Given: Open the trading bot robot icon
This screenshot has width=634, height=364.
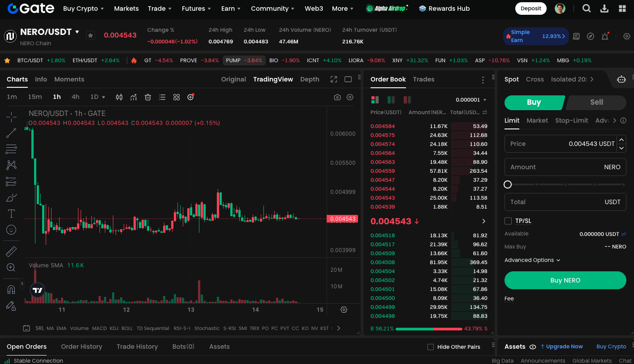Looking at the screenshot, I should [621, 79].
